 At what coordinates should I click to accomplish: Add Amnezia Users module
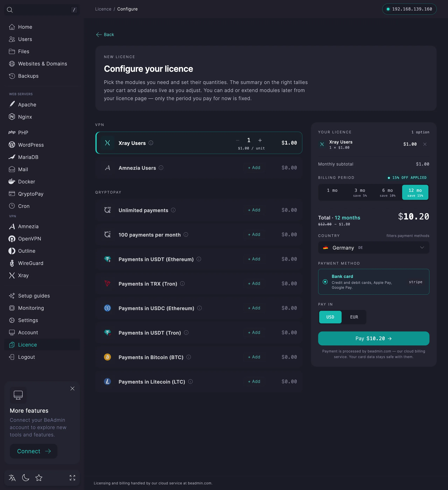(x=254, y=168)
